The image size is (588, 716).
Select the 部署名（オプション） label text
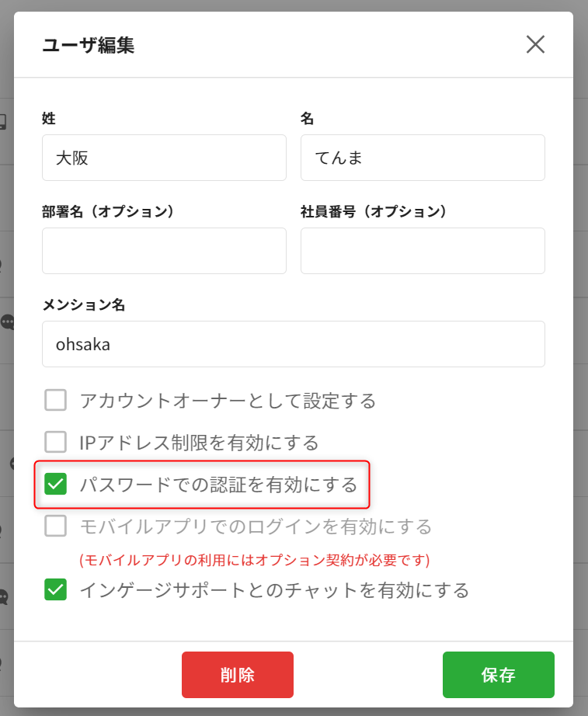[x=108, y=211]
